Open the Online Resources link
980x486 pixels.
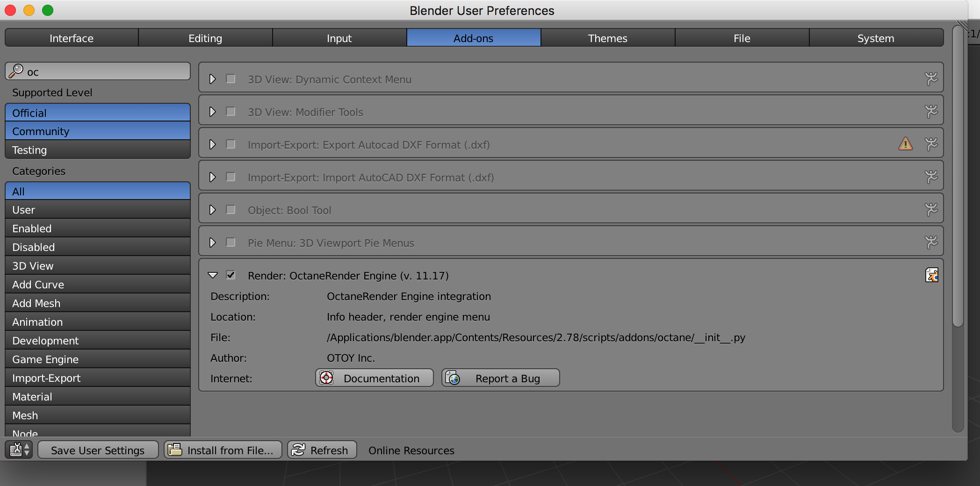(x=411, y=450)
